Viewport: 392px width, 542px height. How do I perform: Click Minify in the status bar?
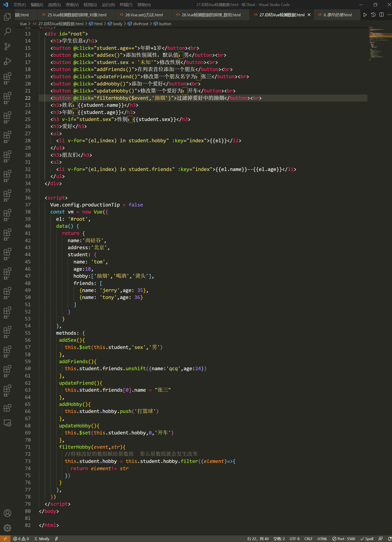click(x=42, y=539)
